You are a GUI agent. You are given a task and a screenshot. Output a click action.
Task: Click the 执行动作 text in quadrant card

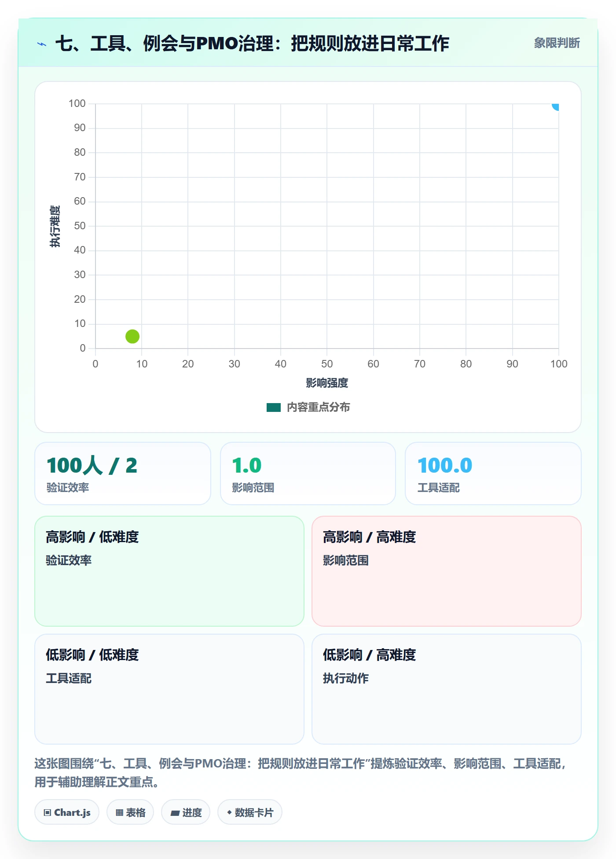pos(346,679)
